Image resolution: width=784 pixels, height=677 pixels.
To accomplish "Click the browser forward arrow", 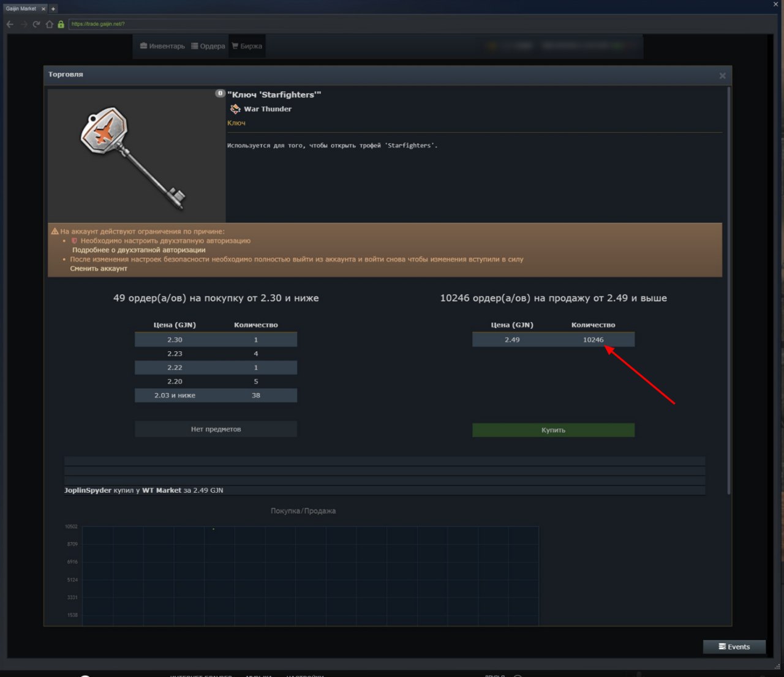I will click(24, 24).
